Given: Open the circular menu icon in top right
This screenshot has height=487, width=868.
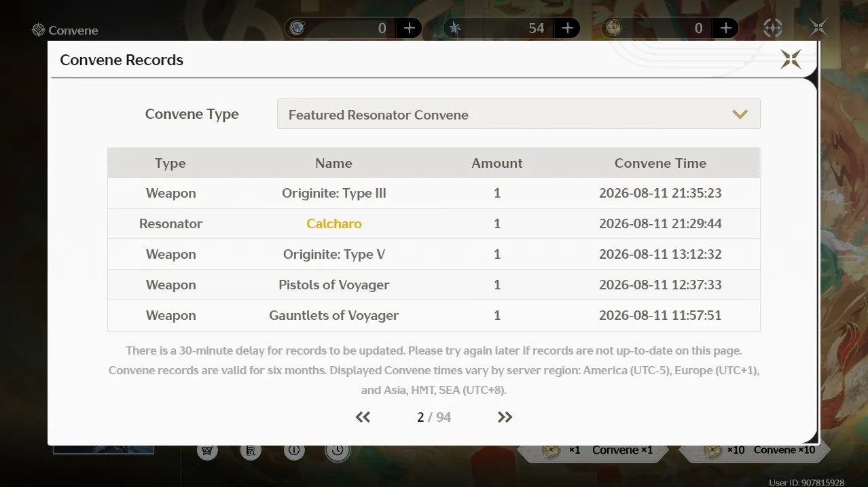Looking at the screenshot, I should pyautogui.click(x=773, y=28).
